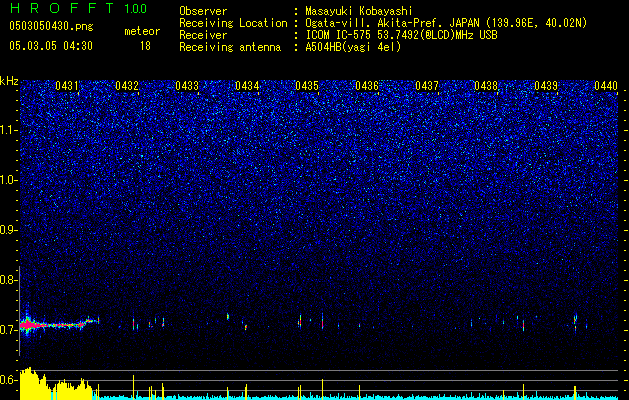Click the meteor count value 18

(x=145, y=46)
